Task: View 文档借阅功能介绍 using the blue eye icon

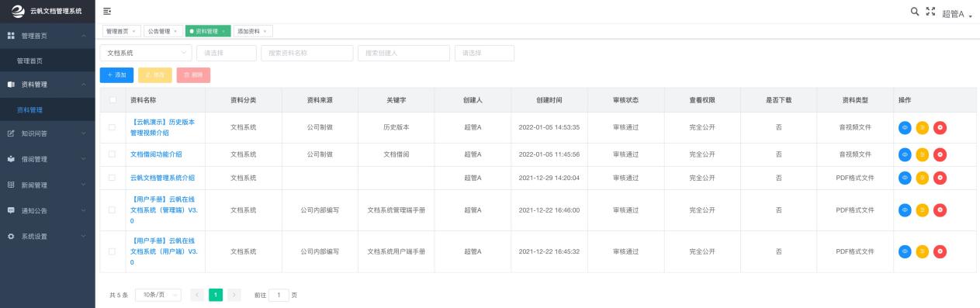Action: pos(905,154)
